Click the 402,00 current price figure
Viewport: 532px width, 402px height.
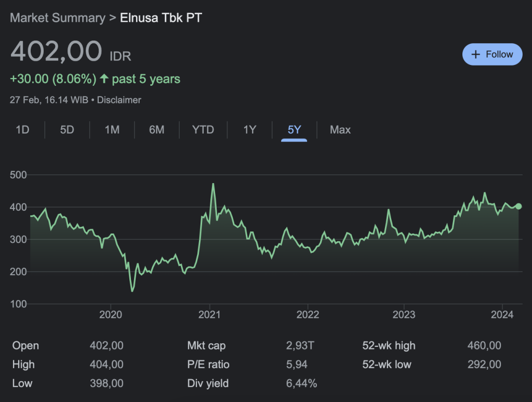pyautogui.click(x=56, y=51)
